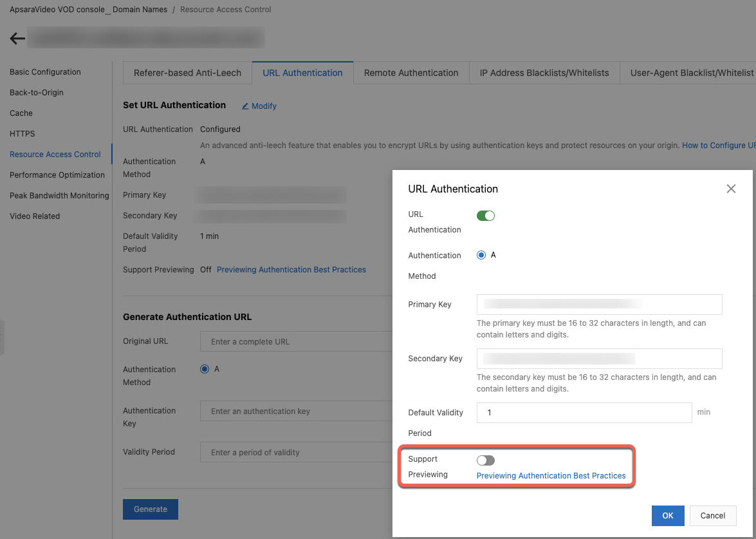
Task: Open HTTPS settings in sidebar
Action: click(x=22, y=134)
